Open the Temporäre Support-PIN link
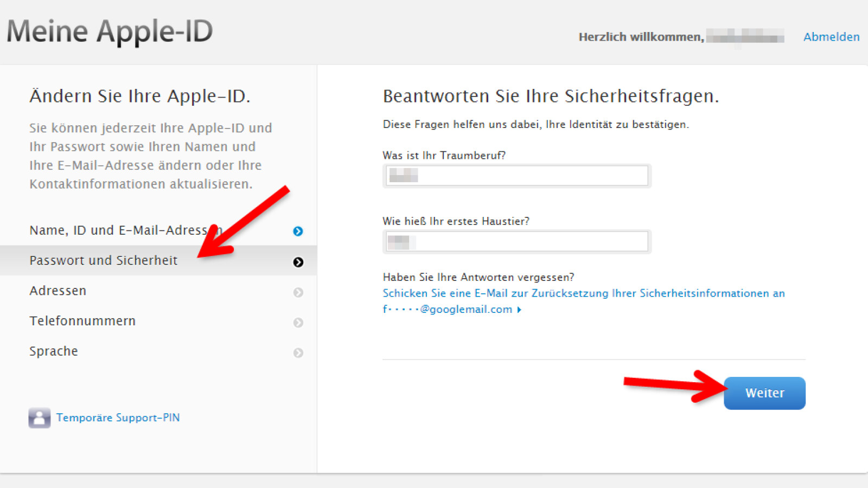The height and width of the screenshot is (488, 868). pos(118,418)
